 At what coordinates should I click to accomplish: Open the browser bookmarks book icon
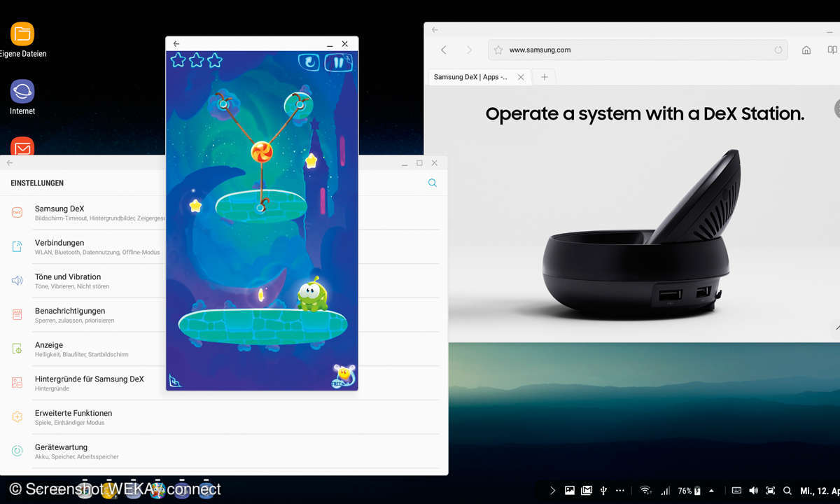pyautogui.click(x=832, y=50)
